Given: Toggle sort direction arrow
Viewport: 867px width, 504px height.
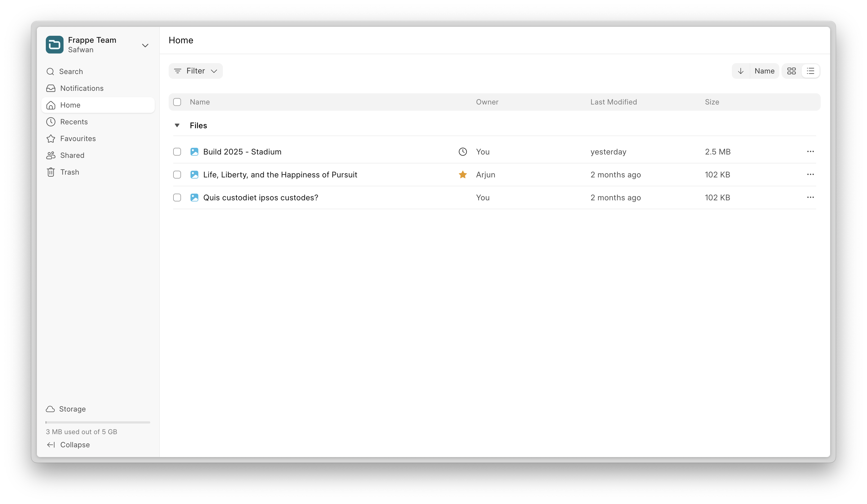Looking at the screenshot, I should (740, 71).
